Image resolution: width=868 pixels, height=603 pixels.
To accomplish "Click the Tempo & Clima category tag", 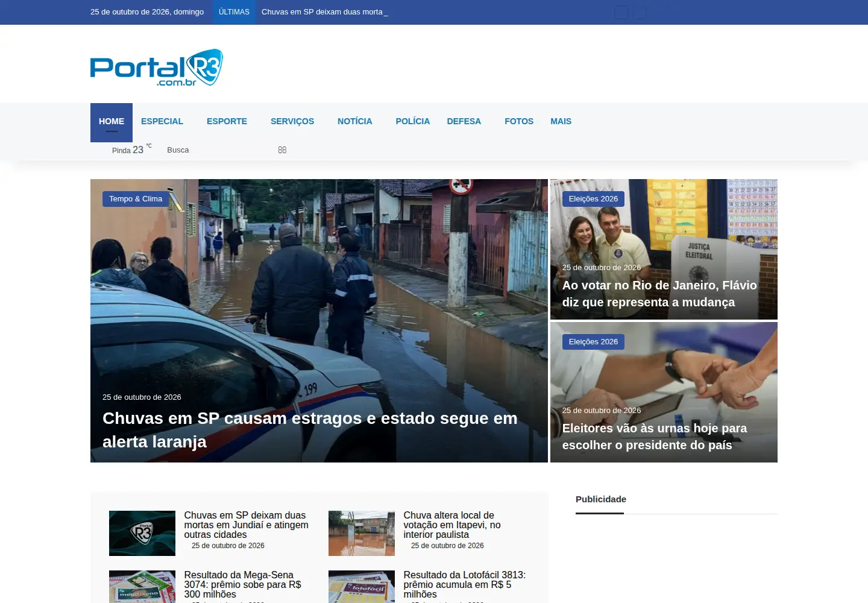I will 136,199.
